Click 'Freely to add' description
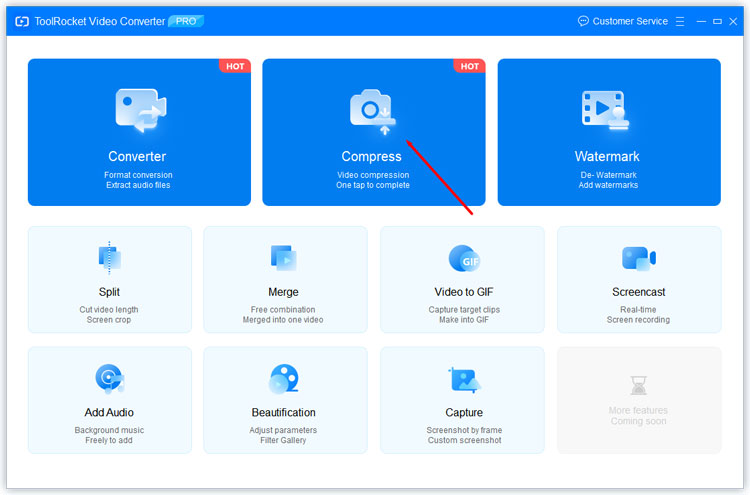 109,440
